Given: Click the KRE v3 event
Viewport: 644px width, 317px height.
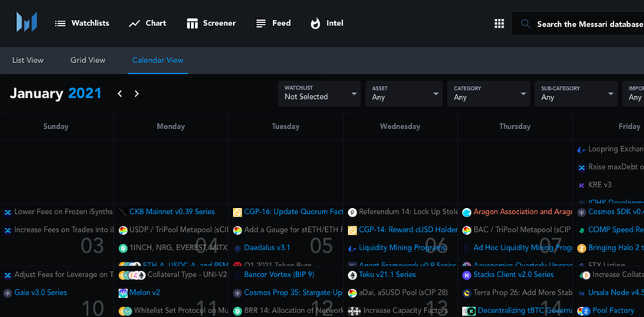Looking at the screenshot, I should [x=600, y=185].
